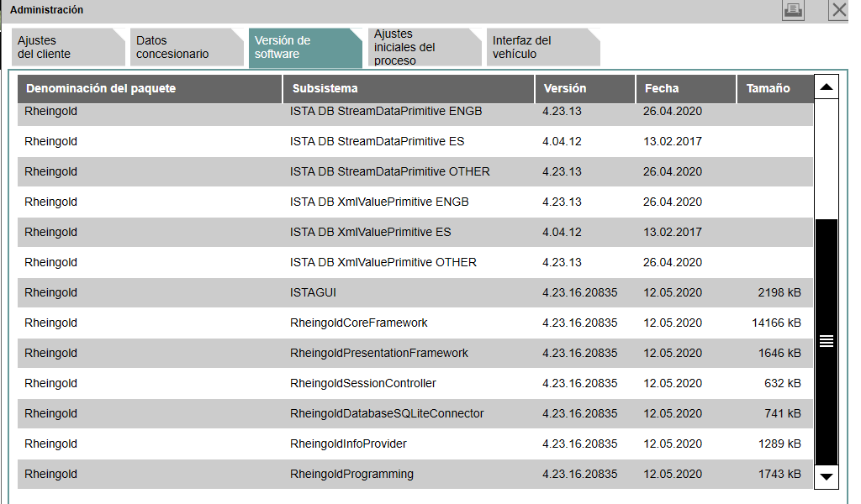Click scroll up arrow of table
Image resolution: width=861 pixels, height=504 pixels.
point(827,87)
